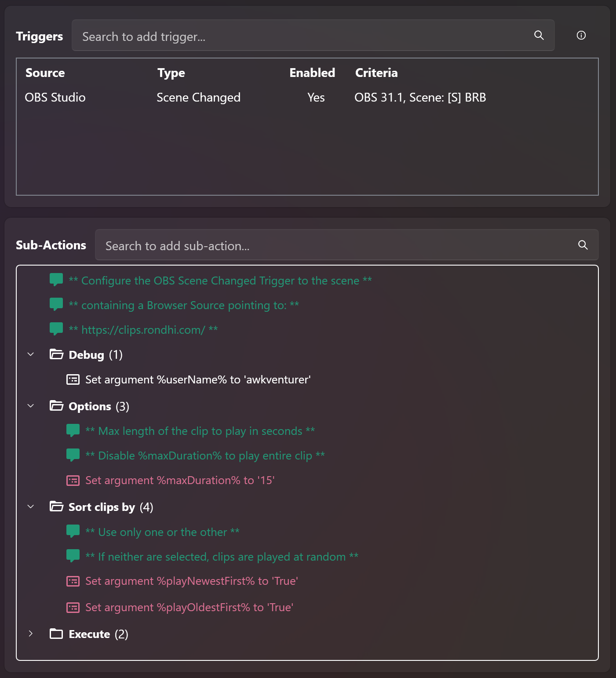
Task: Click the Sort clips by folder icon
Action: point(56,507)
